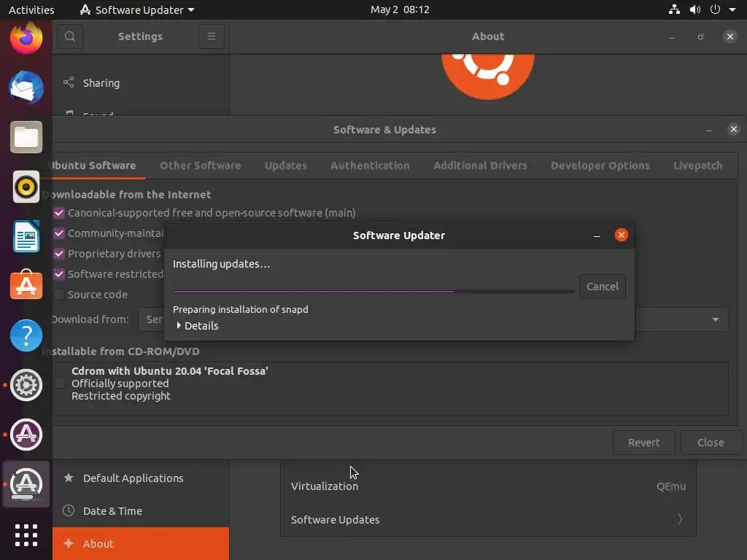This screenshot has height=560, width=747.
Task: Select Sharing in Settings sidebar
Action: click(141, 83)
